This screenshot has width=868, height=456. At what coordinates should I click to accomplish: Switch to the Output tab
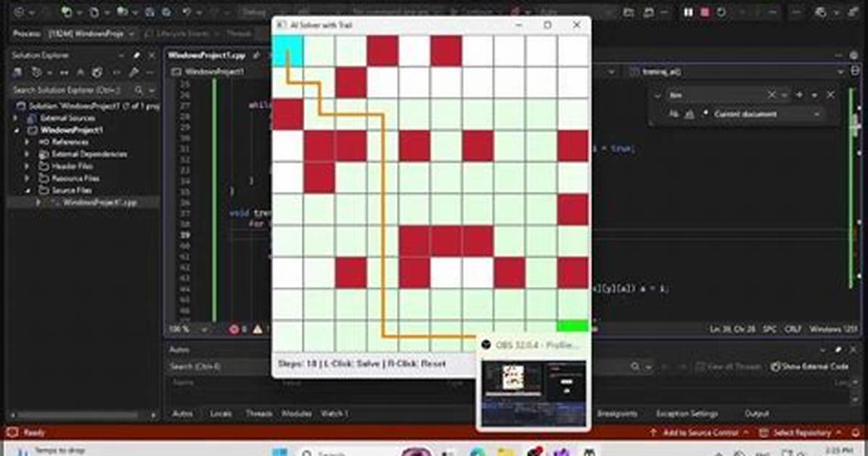click(756, 413)
